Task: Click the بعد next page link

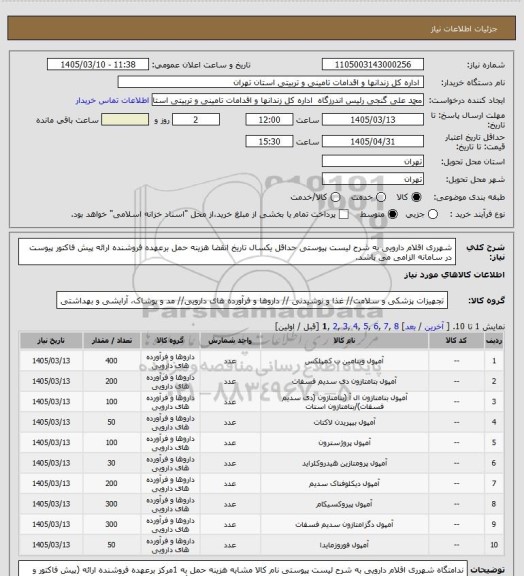Action: [410, 327]
